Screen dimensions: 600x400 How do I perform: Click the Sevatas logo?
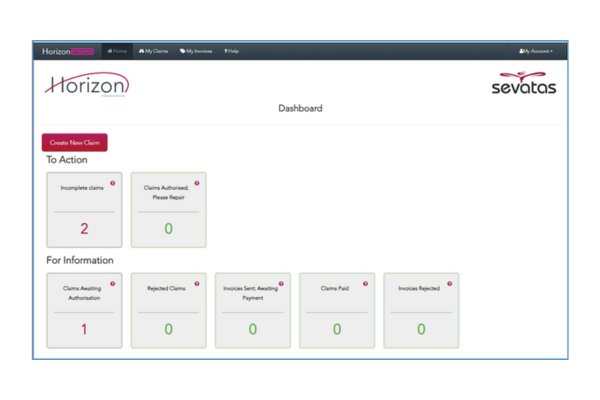click(x=523, y=84)
